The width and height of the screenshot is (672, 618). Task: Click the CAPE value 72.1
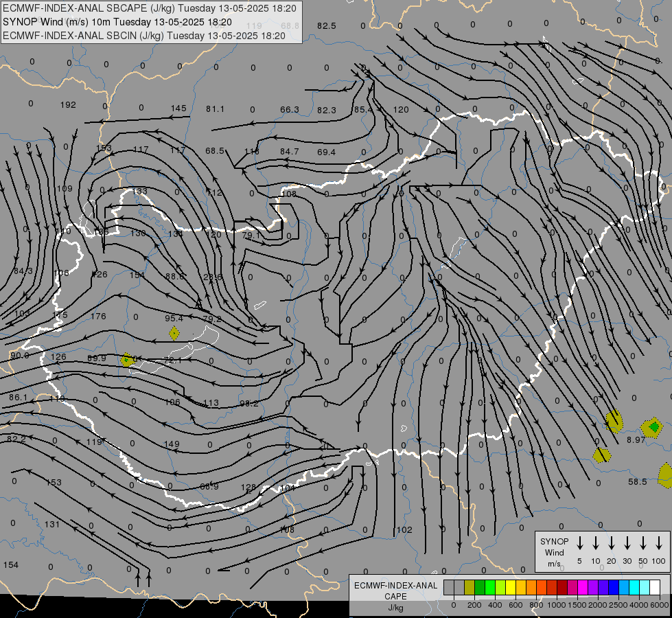pyautogui.click(x=172, y=360)
